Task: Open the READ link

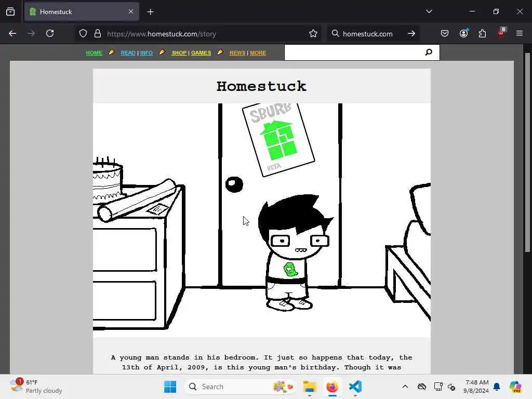Action: click(x=128, y=53)
